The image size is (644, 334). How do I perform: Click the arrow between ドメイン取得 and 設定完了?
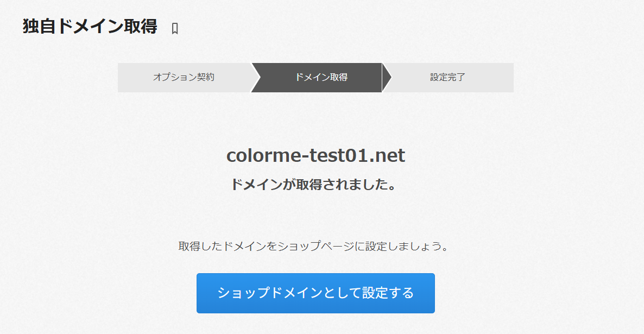(x=387, y=78)
